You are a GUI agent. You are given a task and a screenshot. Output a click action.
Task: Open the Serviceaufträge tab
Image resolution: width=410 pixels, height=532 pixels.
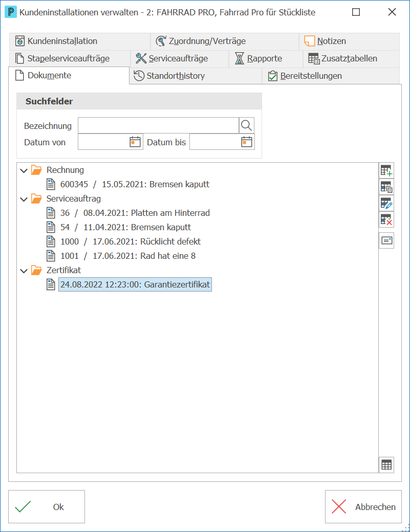pyautogui.click(x=180, y=59)
